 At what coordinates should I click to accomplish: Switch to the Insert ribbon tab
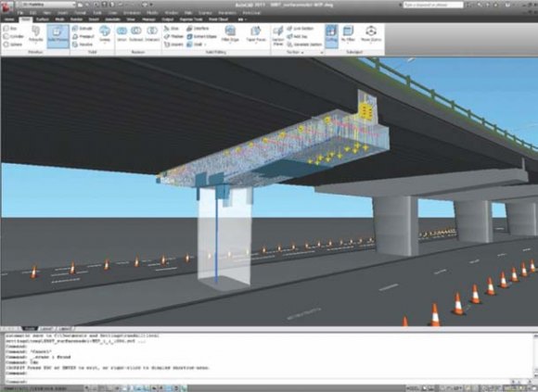[94, 19]
